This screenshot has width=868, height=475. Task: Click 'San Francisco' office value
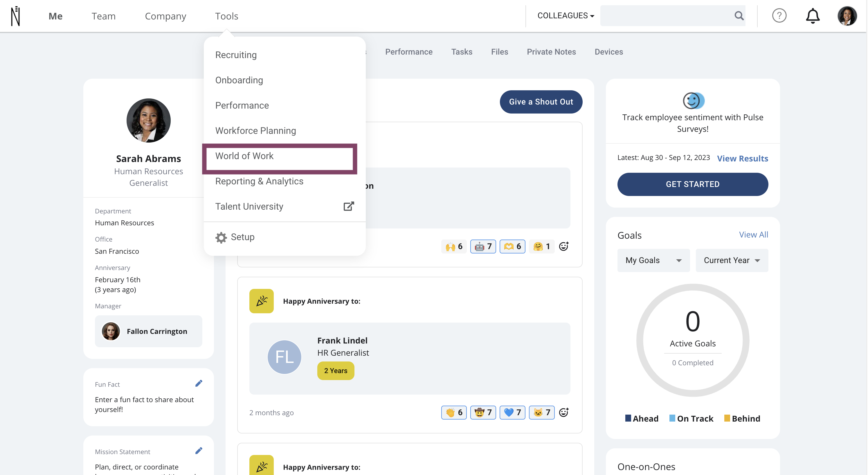[117, 251]
